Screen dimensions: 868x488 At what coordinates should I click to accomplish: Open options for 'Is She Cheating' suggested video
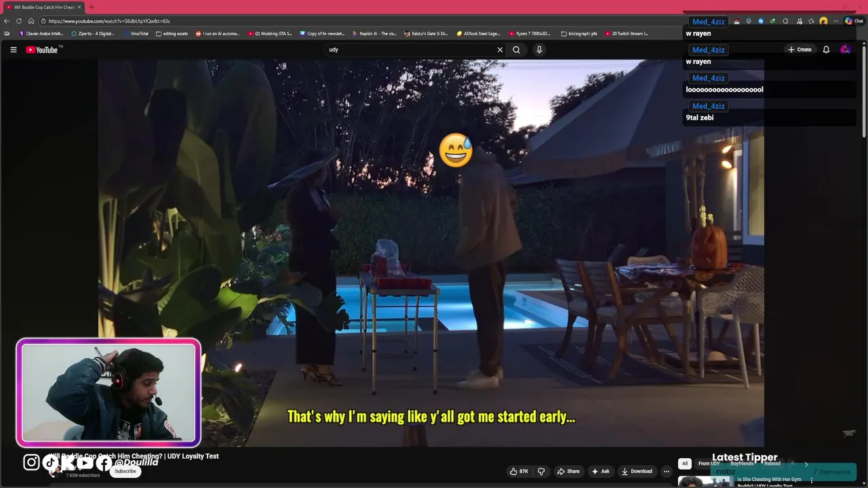(x=812, y=481)
